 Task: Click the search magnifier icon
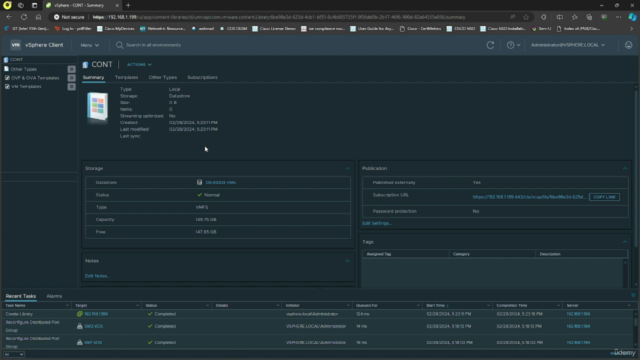(x=119, y=45)
